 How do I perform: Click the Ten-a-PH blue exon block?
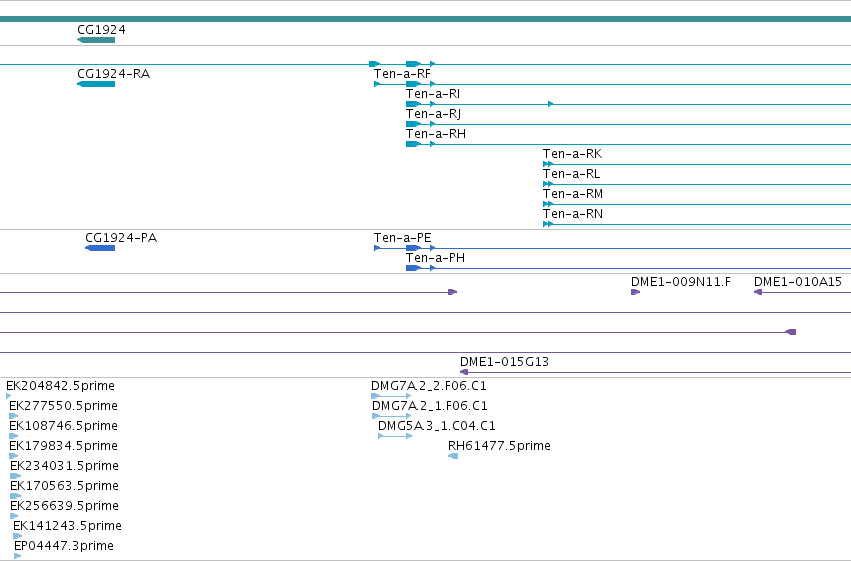[413, 268]
